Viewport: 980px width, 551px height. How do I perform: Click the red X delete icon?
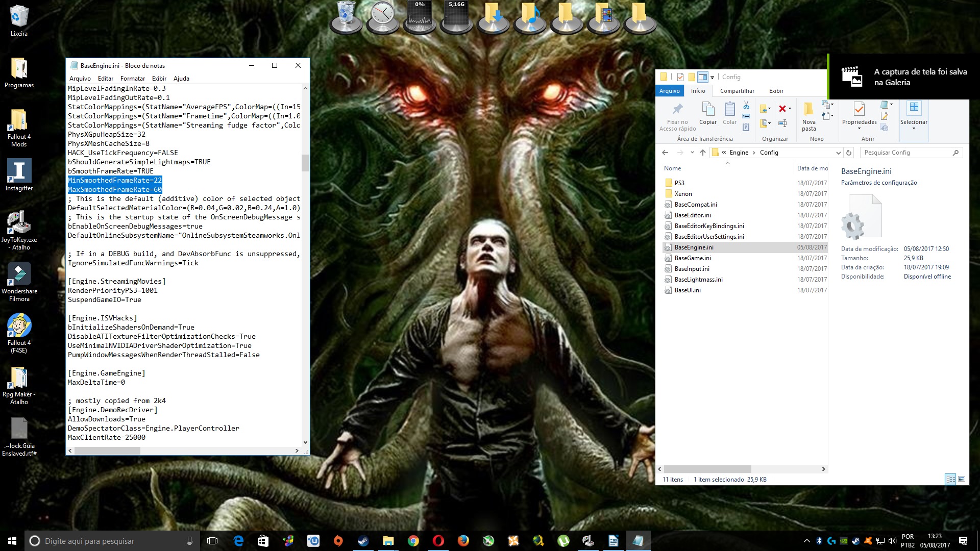pos(782,109)
